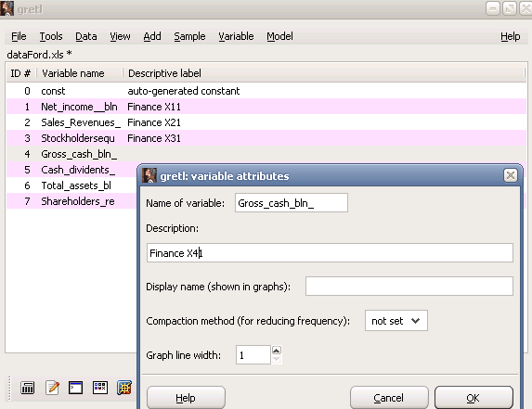
Task: Click the Finance X31 label
Action: [x=154, y=138]
